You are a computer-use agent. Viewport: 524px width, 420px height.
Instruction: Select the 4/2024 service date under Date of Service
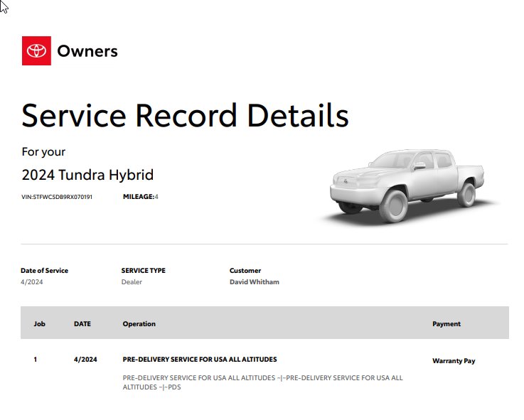(x=32, y=282)
